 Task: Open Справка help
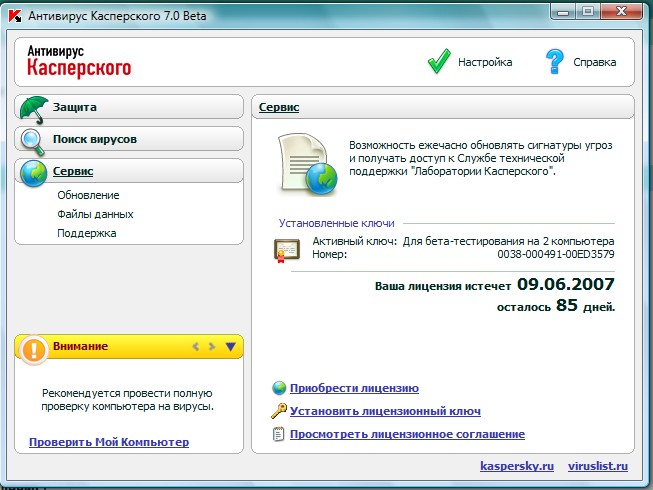(x=595, y=62)
